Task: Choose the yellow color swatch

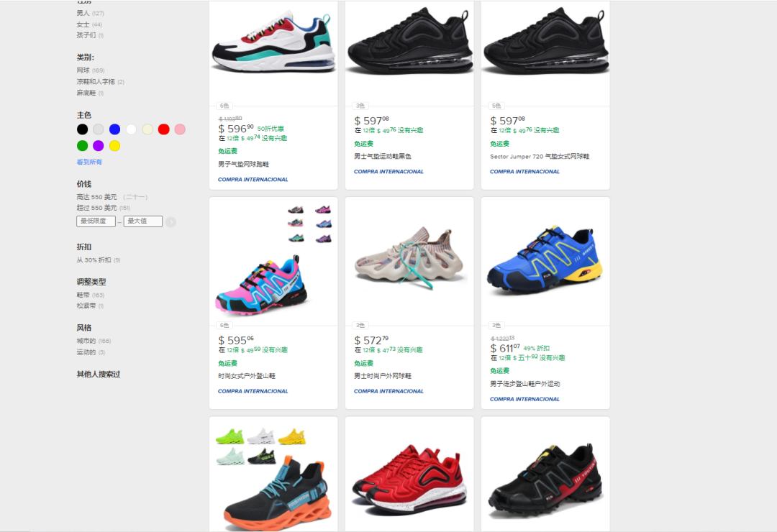Action: tap(114, 146)
